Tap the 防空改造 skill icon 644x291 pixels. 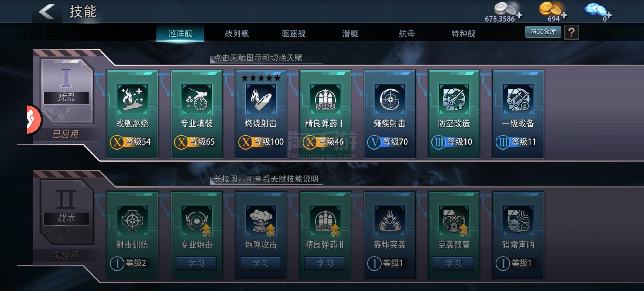tap(454, 99)
